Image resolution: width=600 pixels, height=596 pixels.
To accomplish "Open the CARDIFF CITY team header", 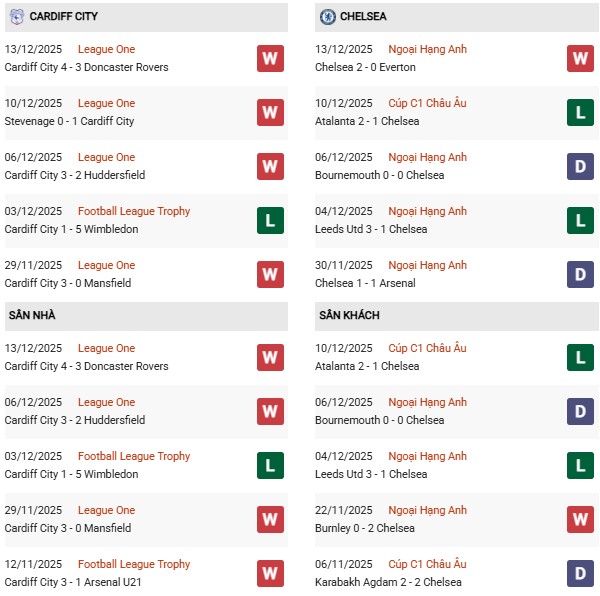I will 64,17.
